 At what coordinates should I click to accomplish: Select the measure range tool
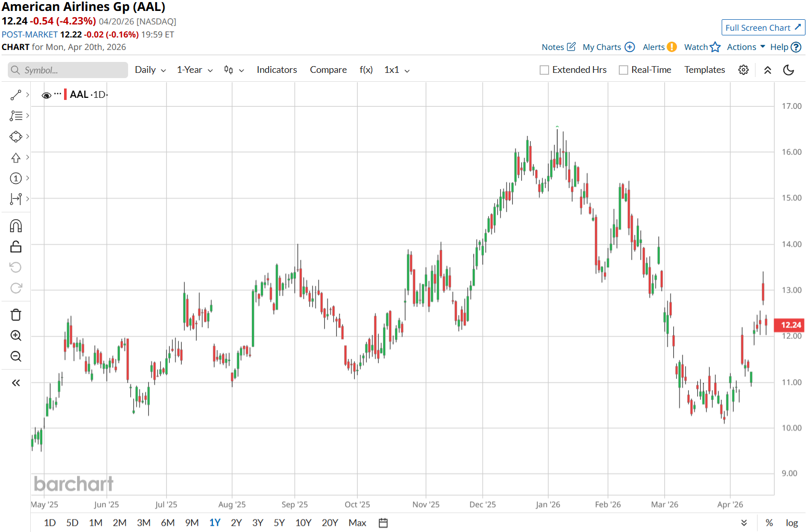tap(16, 198)
